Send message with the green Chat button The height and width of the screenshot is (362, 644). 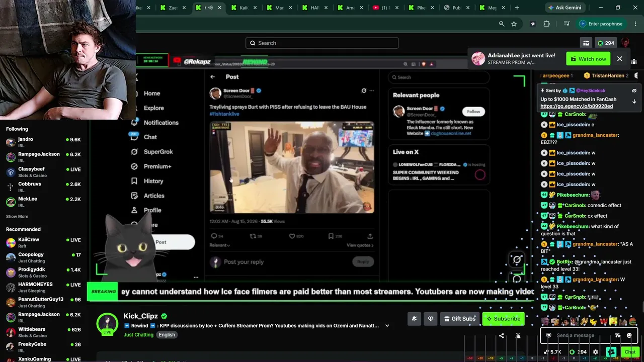[x=630, y=352]
